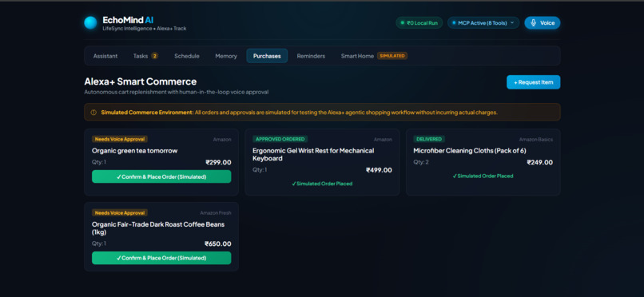Click the ₹650.00 price
The width and height of the screenshot is (644, 297).
(x=218, y=244)
